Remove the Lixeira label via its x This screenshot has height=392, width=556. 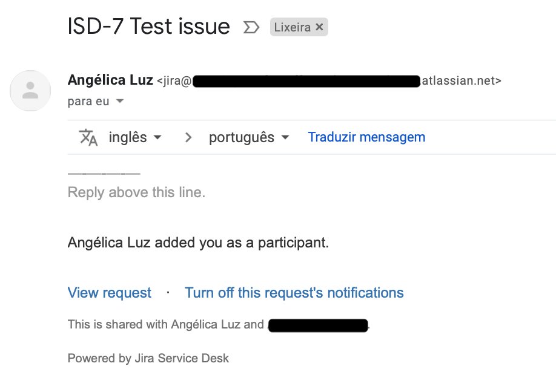(319, 27)
